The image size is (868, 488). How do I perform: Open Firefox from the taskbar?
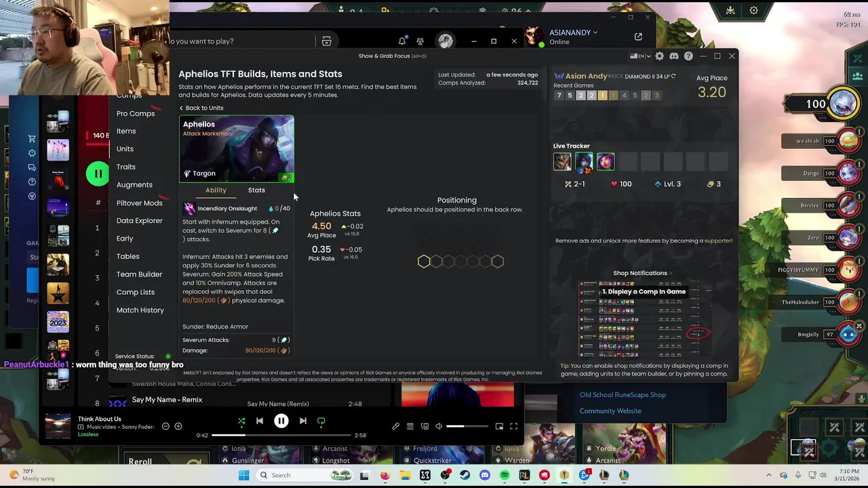point(385,475)
